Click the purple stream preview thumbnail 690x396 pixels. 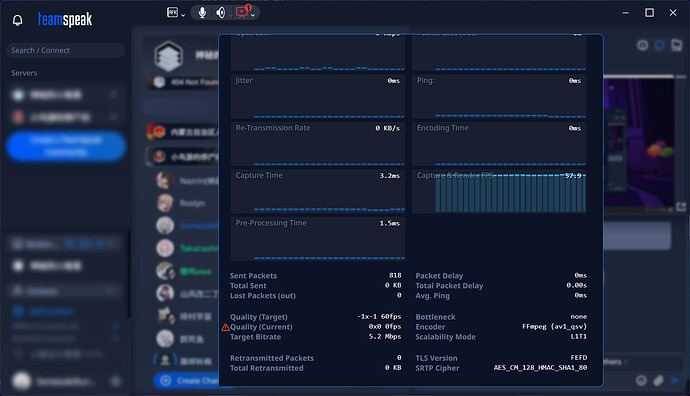(x=638, y=143)
